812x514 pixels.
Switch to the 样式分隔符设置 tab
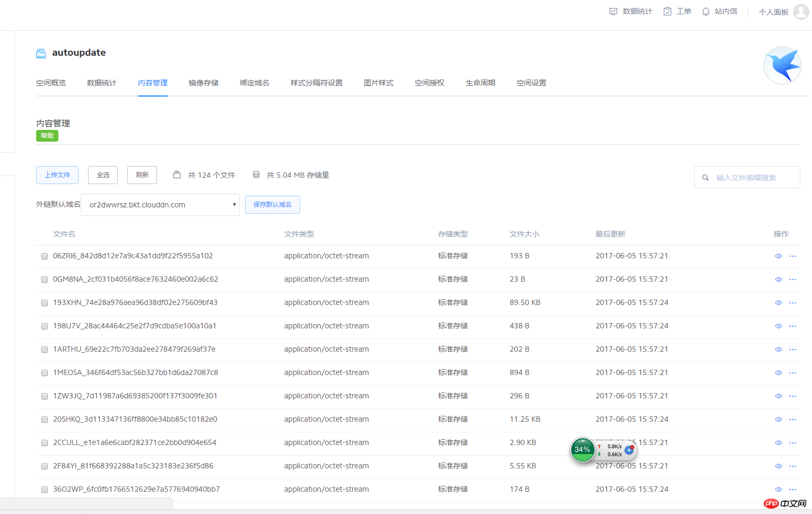coord(317,83)
